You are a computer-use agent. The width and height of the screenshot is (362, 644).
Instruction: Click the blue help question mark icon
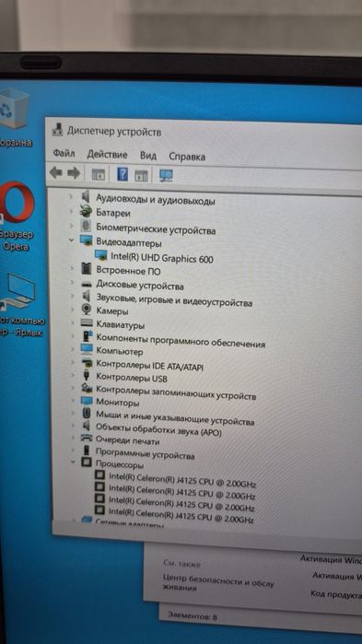(123, 174)
